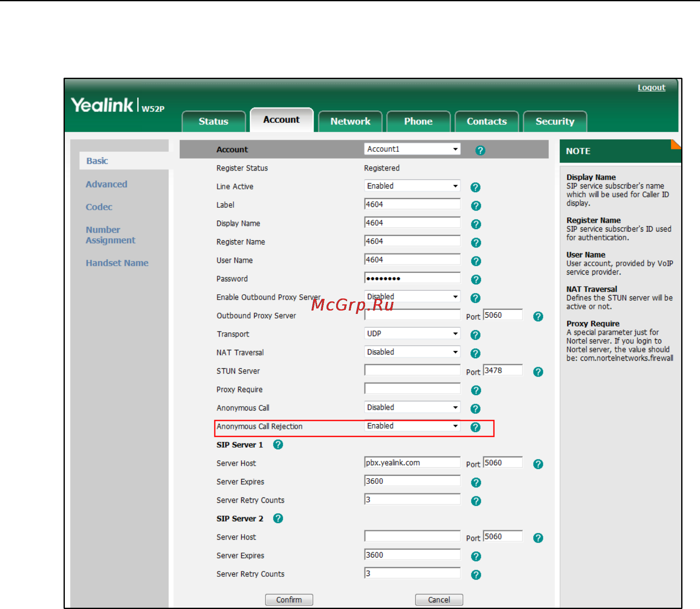Image resolution: width=700 pixels, height=609 pixels.
Task: Open the NAT Traversal dropdown
Action: tap(412, 352)
